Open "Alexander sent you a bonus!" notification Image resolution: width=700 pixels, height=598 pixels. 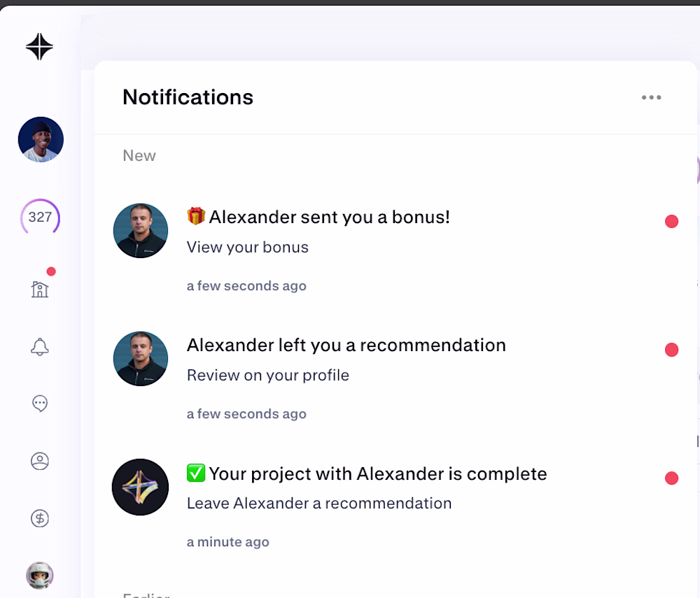point(329,217)
